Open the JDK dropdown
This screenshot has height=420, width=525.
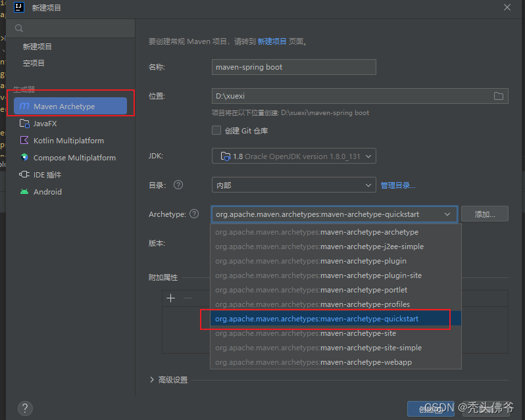tap(293, 156)
